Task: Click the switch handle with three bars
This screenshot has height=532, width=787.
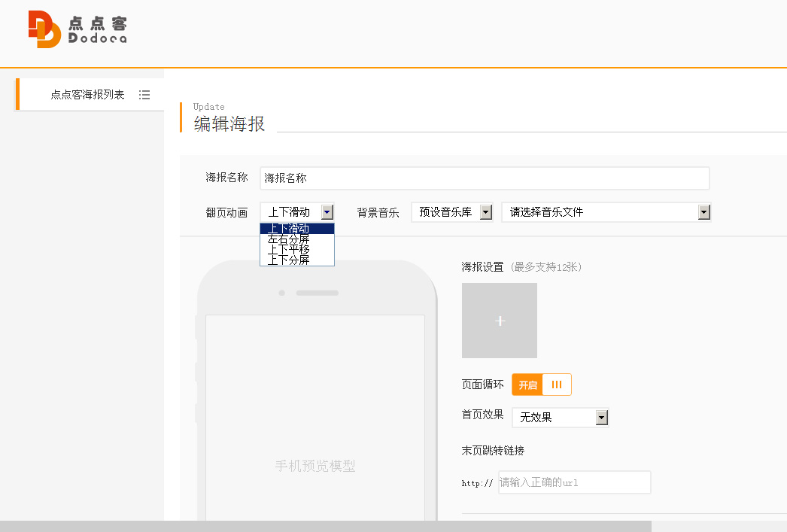Action: click(557, 385)
